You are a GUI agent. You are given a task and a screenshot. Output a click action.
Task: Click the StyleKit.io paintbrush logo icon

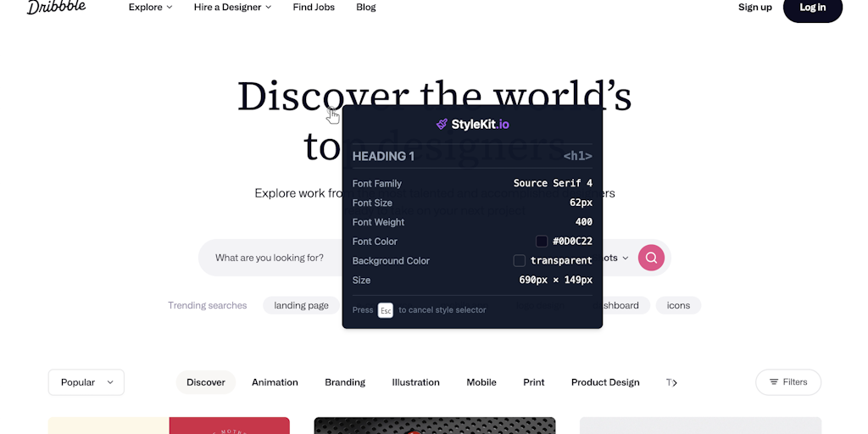[x=442, y=124]
